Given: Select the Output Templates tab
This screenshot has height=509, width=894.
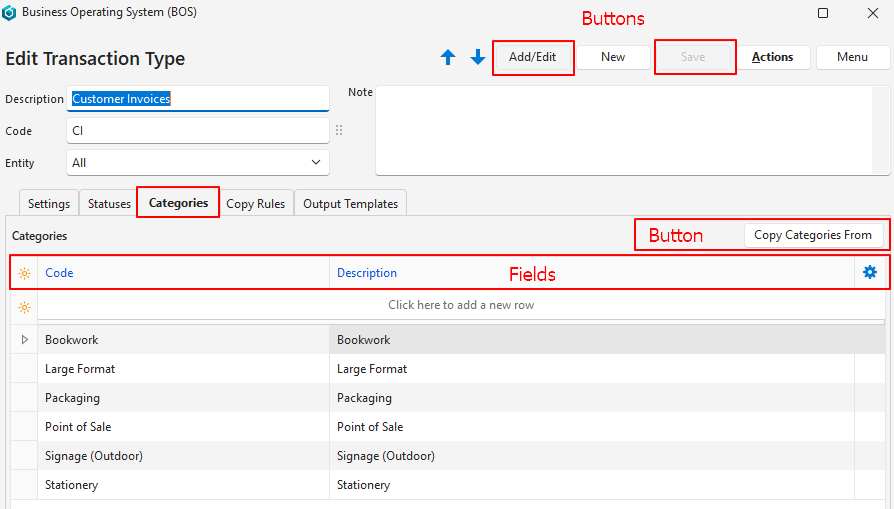Looking at the screenshot, I should [x=350, y=204].
